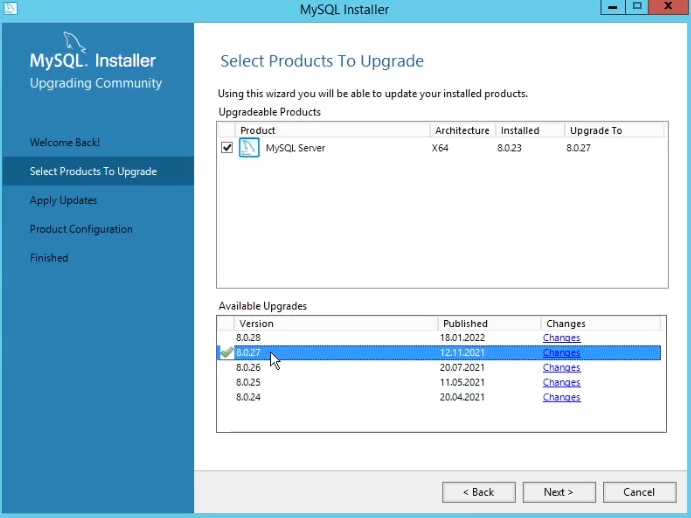Click the Published column header
The height and width of the screenshot is (518, 691).
point(489,324)
